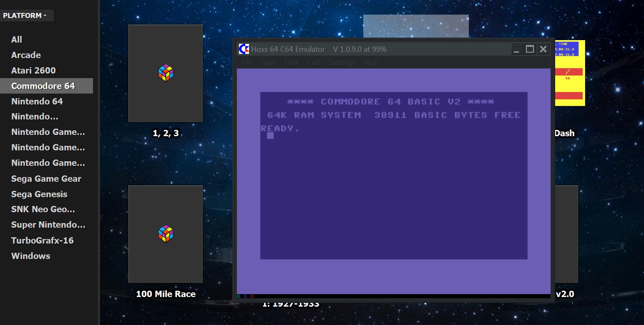Viewport: 644px width, 325px height.
Task: Click the Commodore logo icon in title bar
Action: 244,49
